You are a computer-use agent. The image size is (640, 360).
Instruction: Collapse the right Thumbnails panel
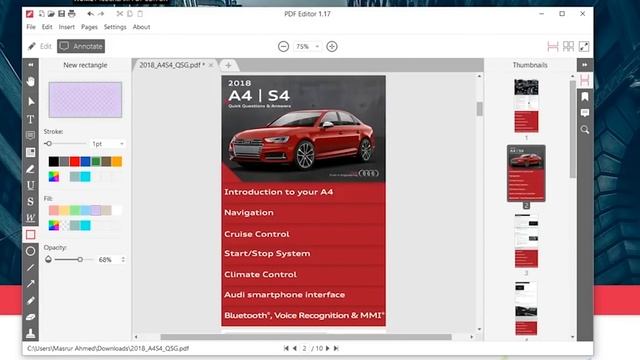pos(584,65)
